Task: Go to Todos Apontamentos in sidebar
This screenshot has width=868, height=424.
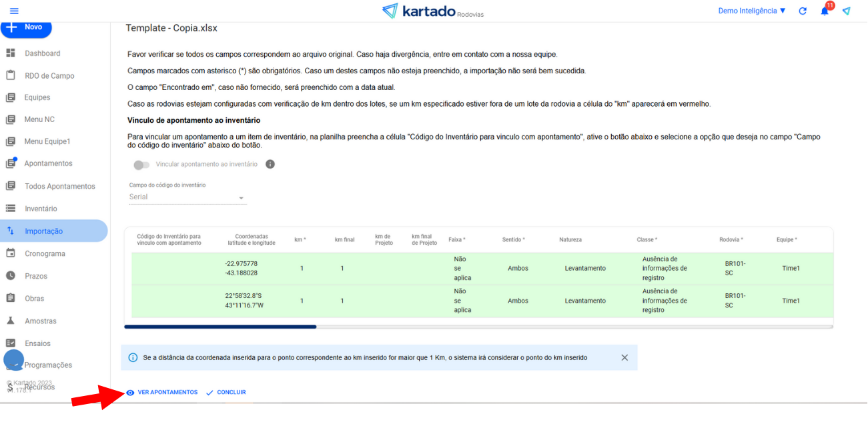Action: (x=60, y=187)
